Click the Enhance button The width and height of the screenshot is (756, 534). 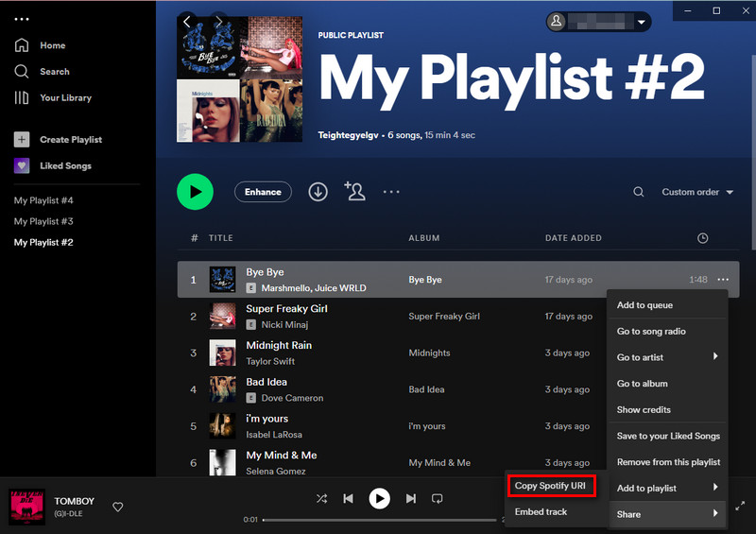[263, 192]
